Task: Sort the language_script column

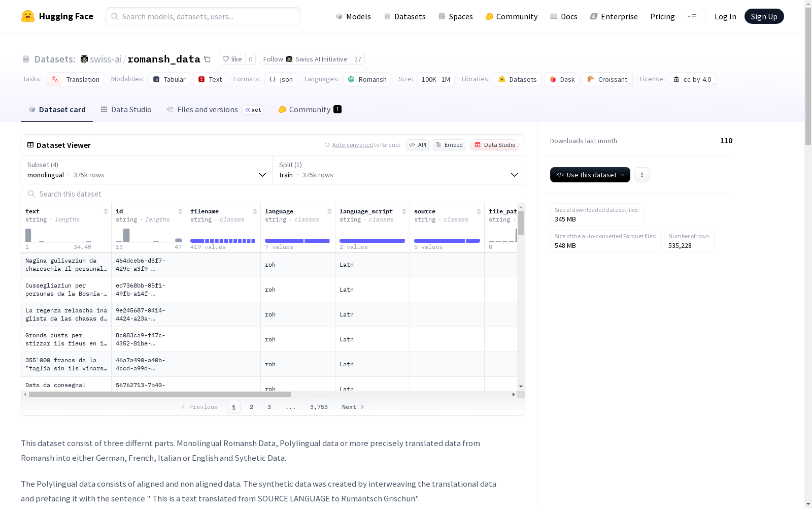Action: [404, 211]
